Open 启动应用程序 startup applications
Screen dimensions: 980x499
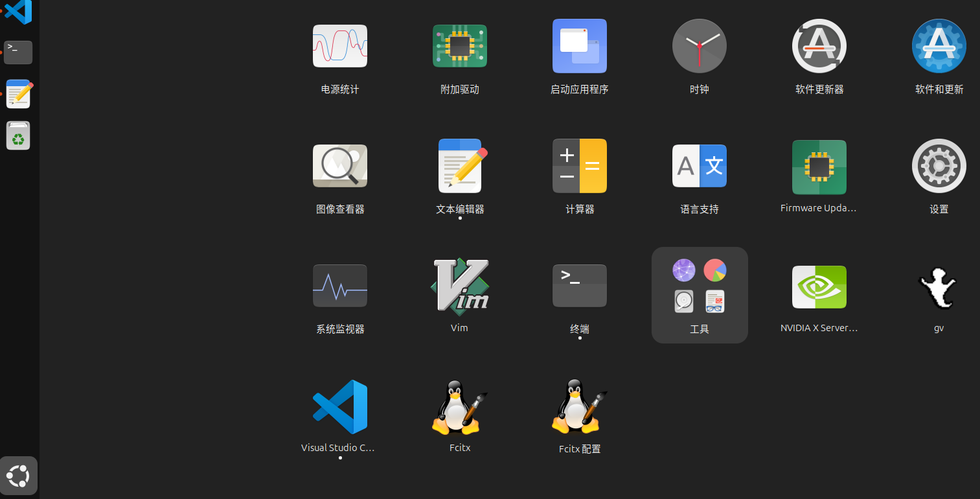(580, 46)
